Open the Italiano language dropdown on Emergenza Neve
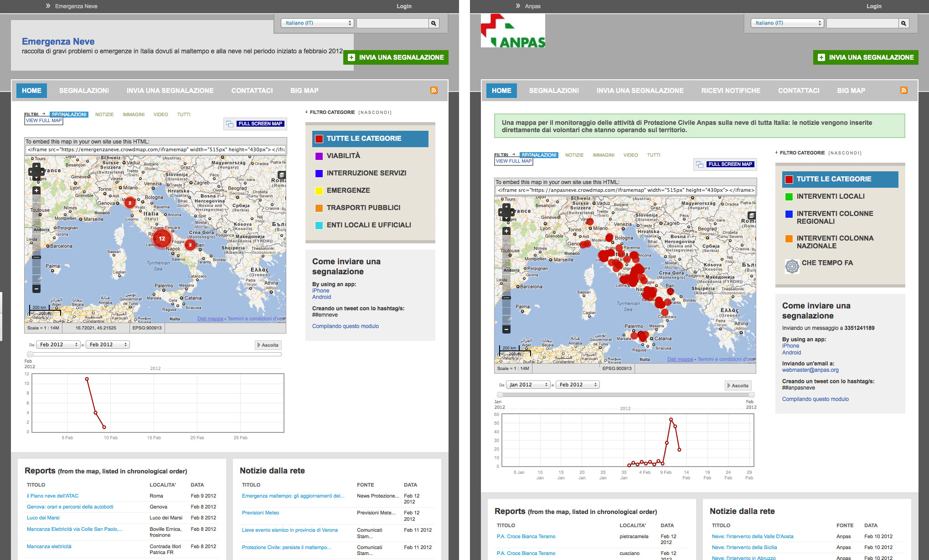The height and width of the screenshot is (560, 929). (x=317, y=23)
